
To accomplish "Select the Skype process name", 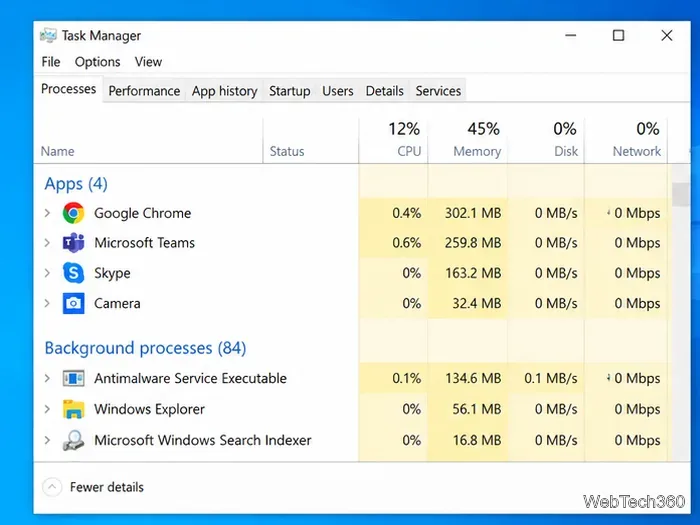I will 112,273.
